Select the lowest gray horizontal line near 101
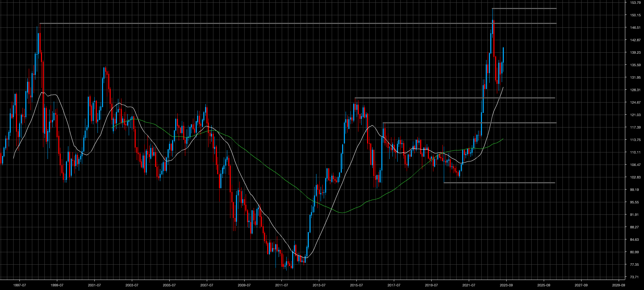Viewport: 644px width, 290px height. (x=499, y=183)
